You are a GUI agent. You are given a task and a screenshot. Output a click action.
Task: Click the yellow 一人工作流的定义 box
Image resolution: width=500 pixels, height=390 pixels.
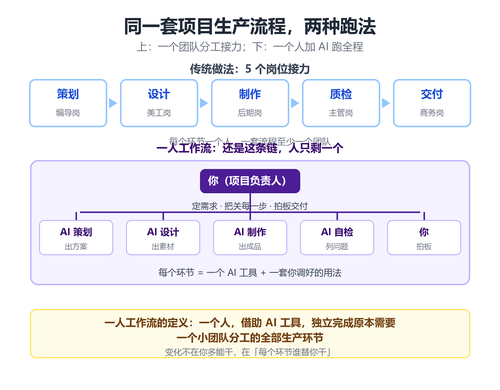250,334
